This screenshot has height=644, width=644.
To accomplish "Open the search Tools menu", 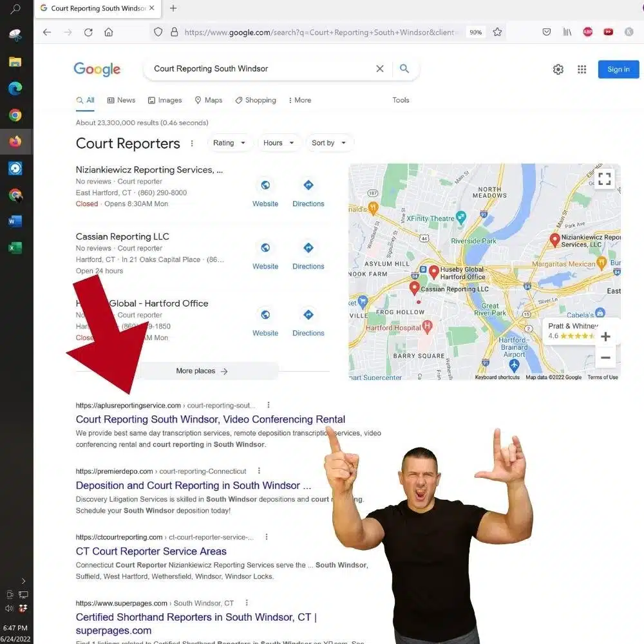I will tap(401, 100).
